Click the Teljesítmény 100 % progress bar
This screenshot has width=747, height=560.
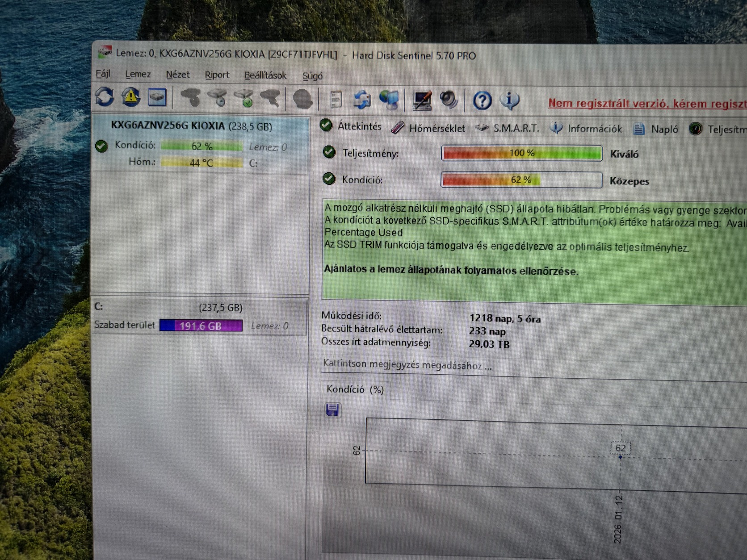coord(521,153)
